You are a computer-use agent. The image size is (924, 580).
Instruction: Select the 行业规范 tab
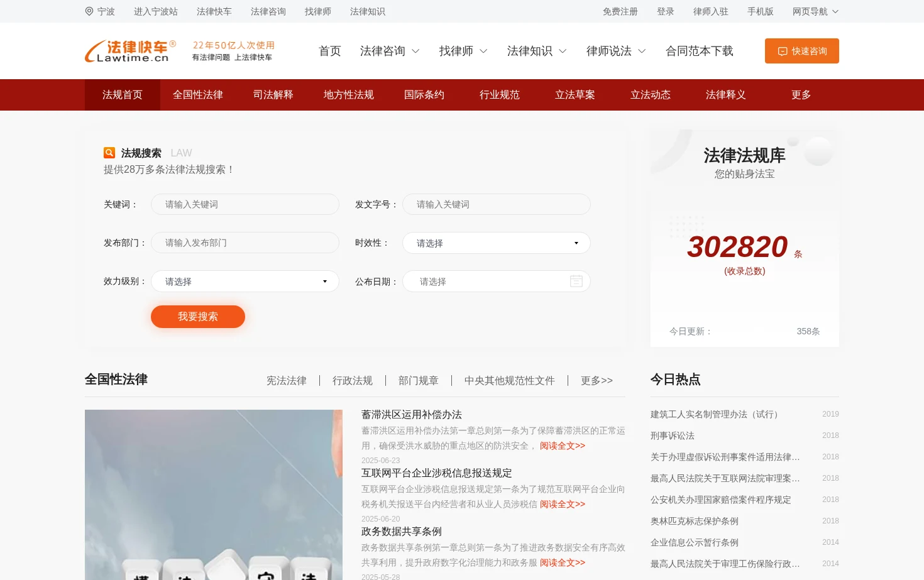point(500,95)
